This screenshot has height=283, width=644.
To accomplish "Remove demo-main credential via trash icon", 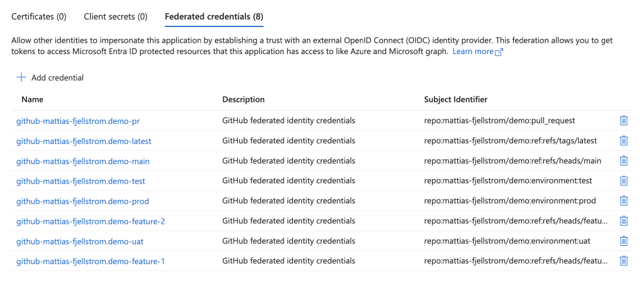I will click(x=623, y=160).
